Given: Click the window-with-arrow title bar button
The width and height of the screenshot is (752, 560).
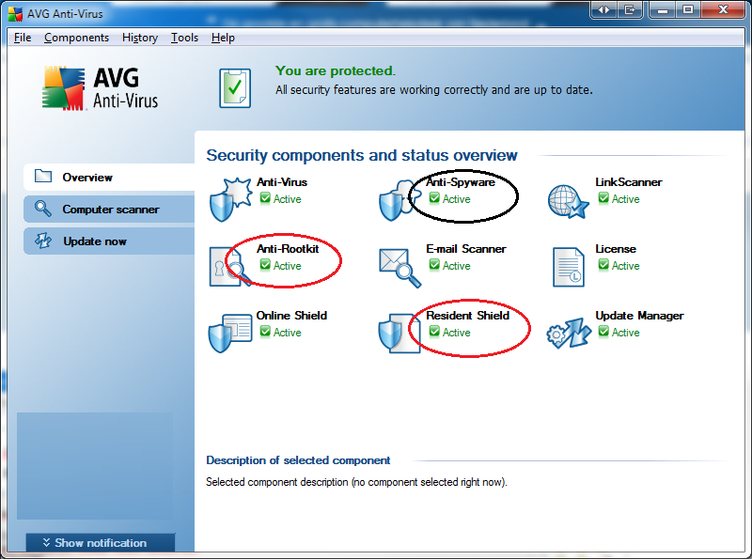Looking at the screenshot, I should click(630, 9).
